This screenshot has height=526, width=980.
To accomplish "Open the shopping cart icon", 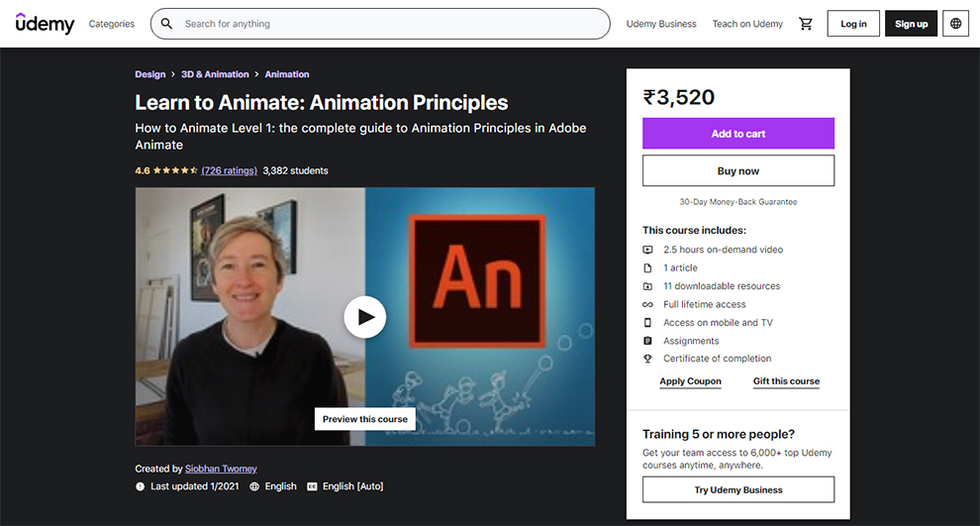I will (x=806, y=24).
